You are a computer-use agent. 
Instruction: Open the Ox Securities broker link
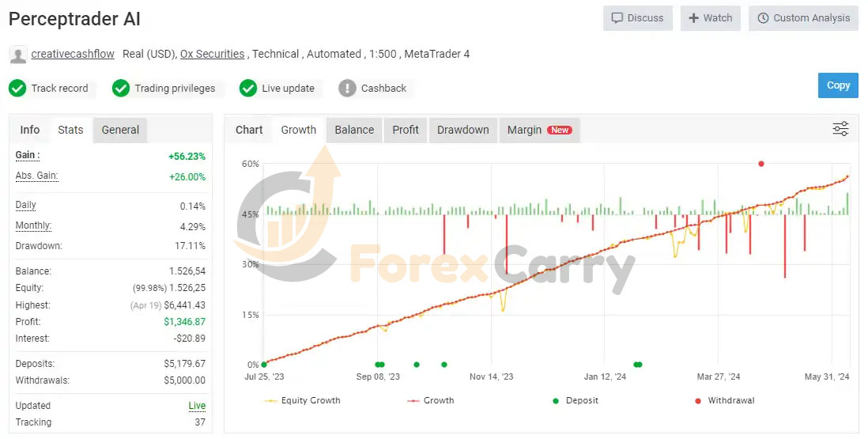tap(212, 55)
